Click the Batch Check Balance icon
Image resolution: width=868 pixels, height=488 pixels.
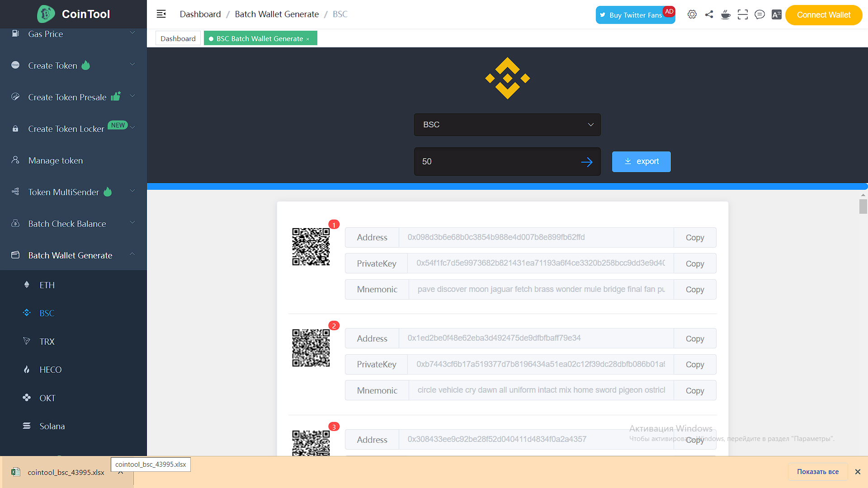(x=15, y=223)
